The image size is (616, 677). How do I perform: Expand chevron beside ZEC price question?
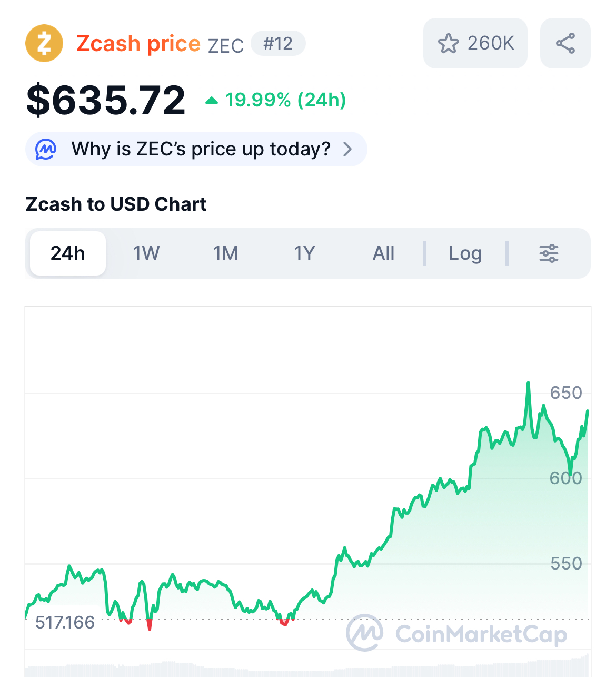[347, 149]
